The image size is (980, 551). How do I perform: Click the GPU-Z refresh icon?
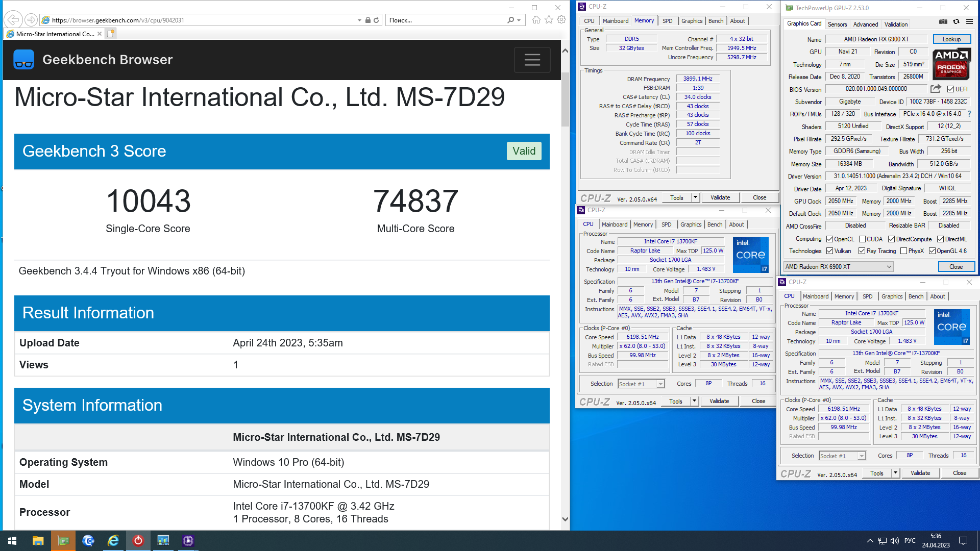click(x=956, y=21)
